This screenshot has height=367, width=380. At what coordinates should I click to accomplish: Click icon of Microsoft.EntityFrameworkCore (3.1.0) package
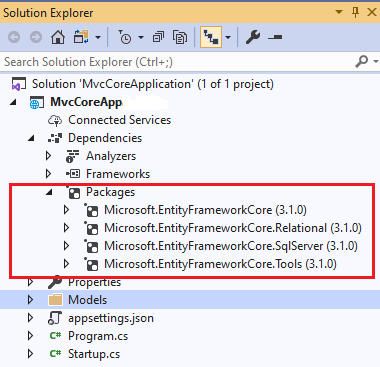[91, 210]
